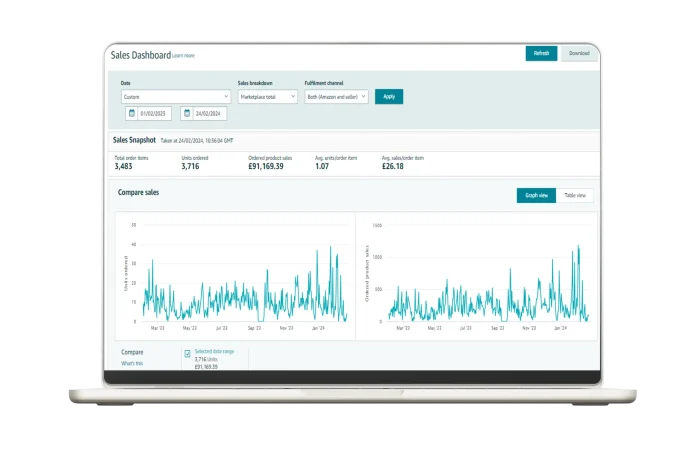Image resolution: width=700 pixels, height=450 pixels.
Task: Click the end date calendar icon
Action: pos(186,114)
